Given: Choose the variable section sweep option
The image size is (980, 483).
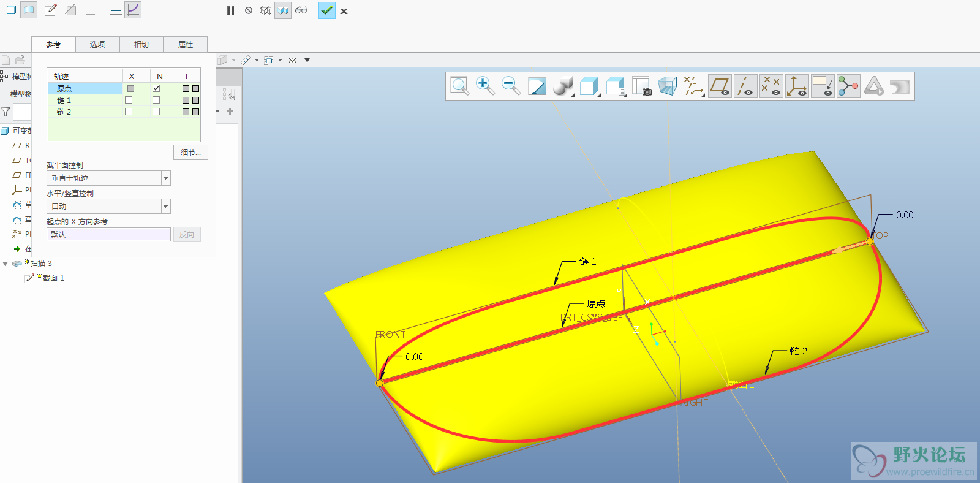Looking at the screenshot, I should pyautogui.click(x=133, y=10).
